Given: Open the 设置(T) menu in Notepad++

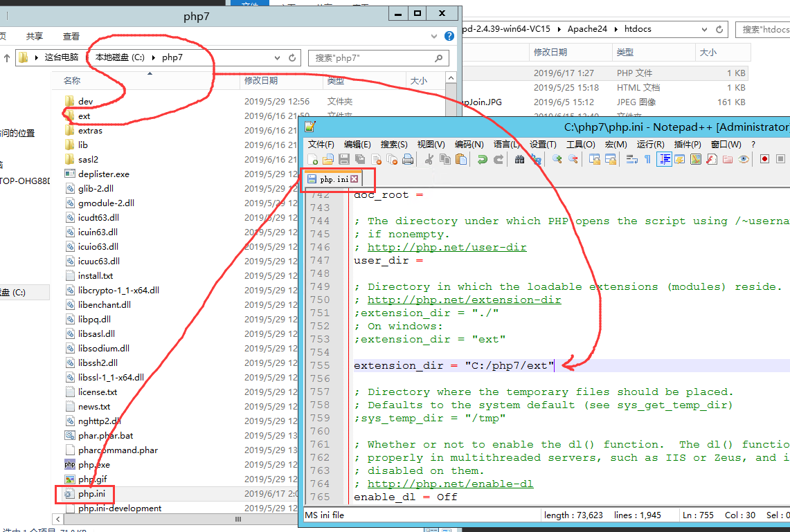Looking at the screenshot, I should point(543,145).
